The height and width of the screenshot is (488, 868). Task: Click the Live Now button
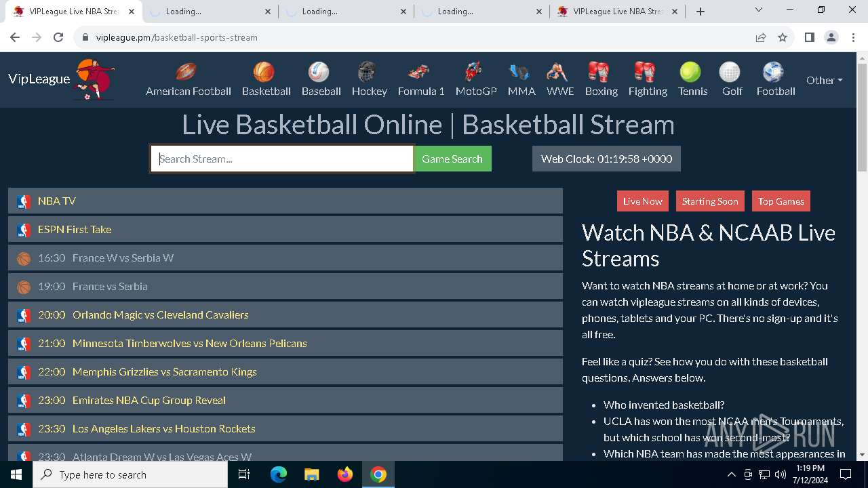pos(643,201)
